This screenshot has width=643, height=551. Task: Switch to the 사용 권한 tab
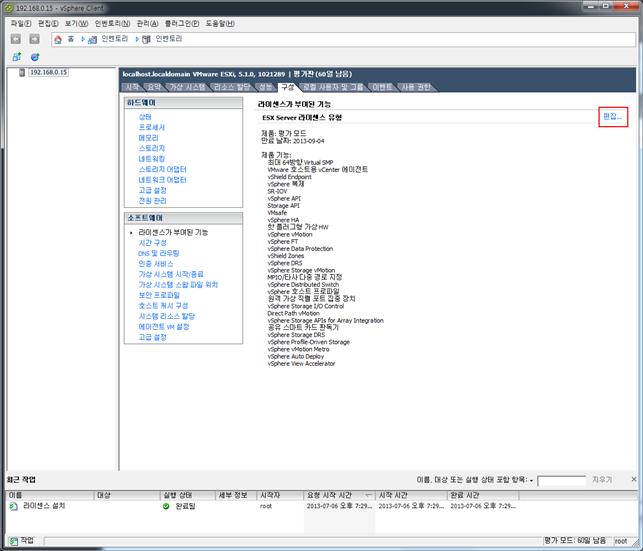coord(416,87)
